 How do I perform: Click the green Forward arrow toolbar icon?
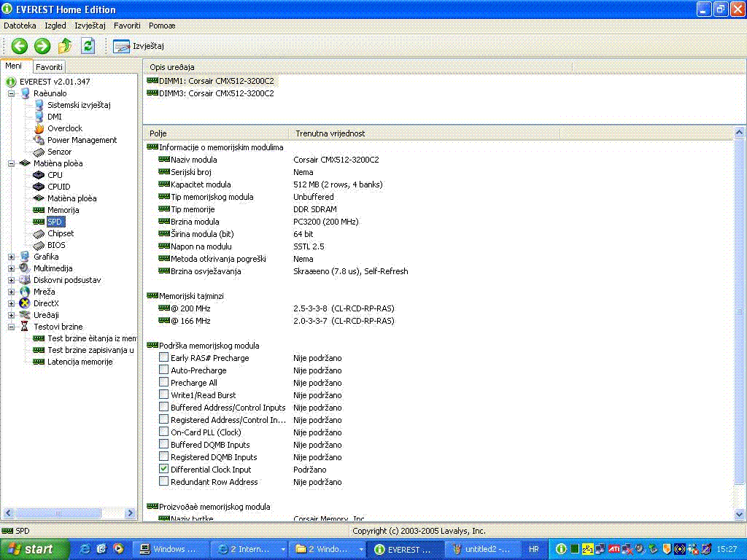click(x=42, y=46)
